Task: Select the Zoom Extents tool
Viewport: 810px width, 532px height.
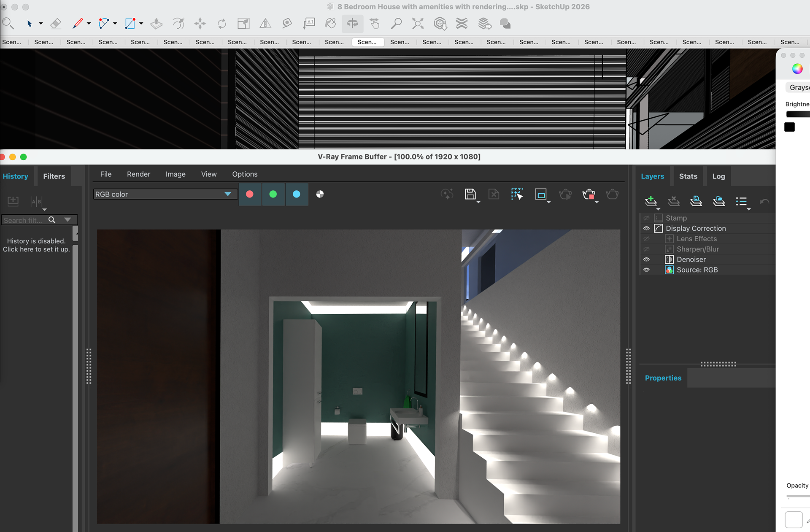Action: pyautogui.click(x=418, y=24)
